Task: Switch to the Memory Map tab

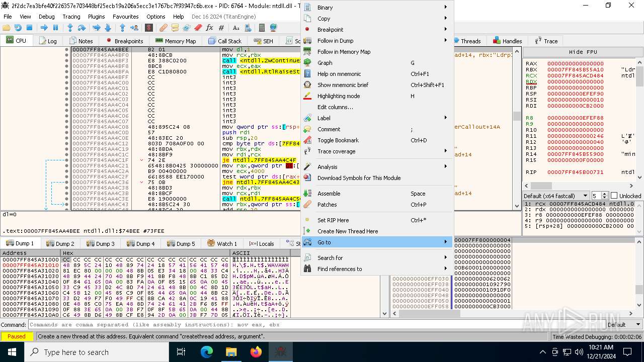Action: click(175, 41)
